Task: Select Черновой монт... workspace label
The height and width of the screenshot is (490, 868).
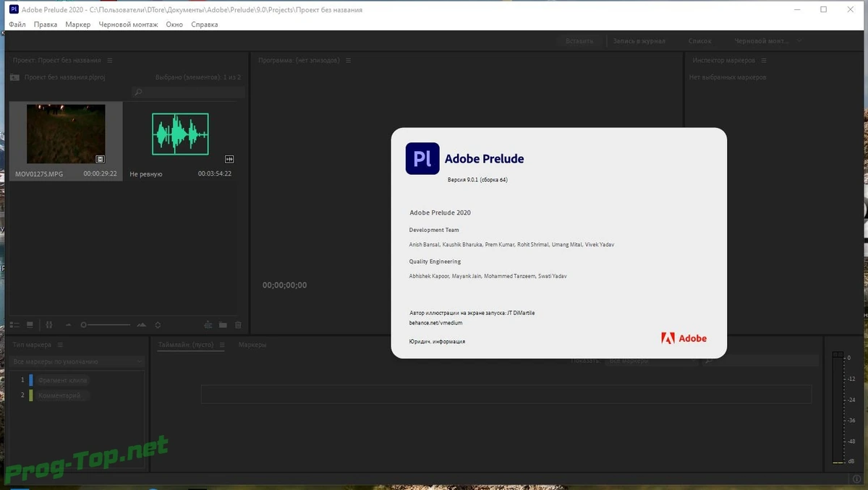Action: coord(762,41)
